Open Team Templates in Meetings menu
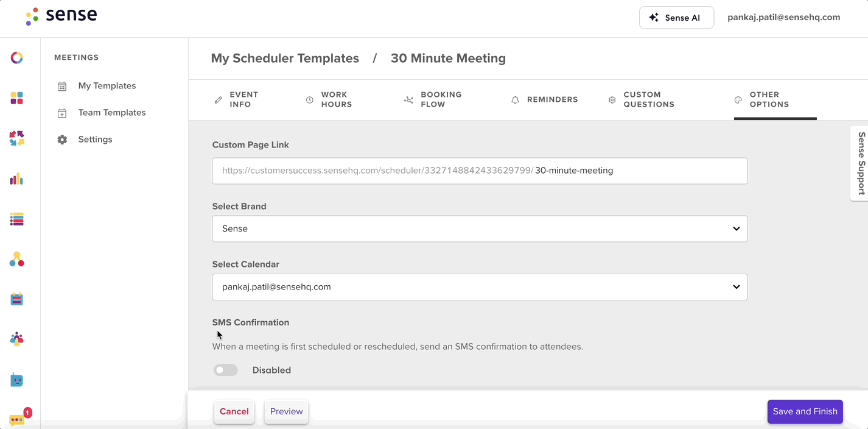The width and height of the screenshot is (868, 429). click(112, 113)
